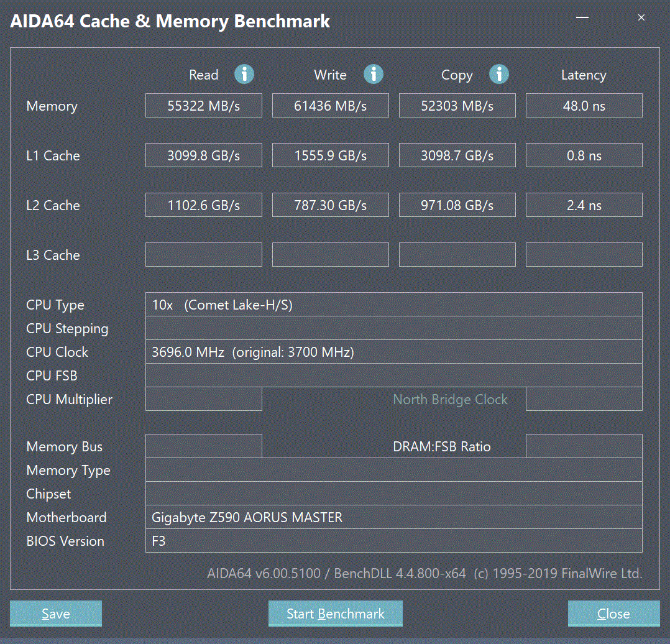Select the Memory Read result field
The width and height of the screenshot is (670, 644).
point(204,106)
